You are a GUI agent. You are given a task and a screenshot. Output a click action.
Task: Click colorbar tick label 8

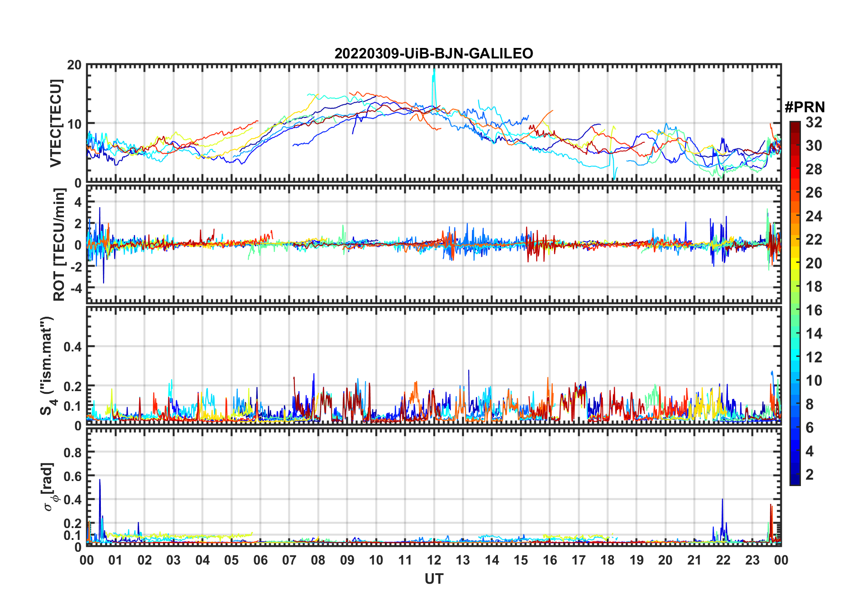tap(810, 404)
